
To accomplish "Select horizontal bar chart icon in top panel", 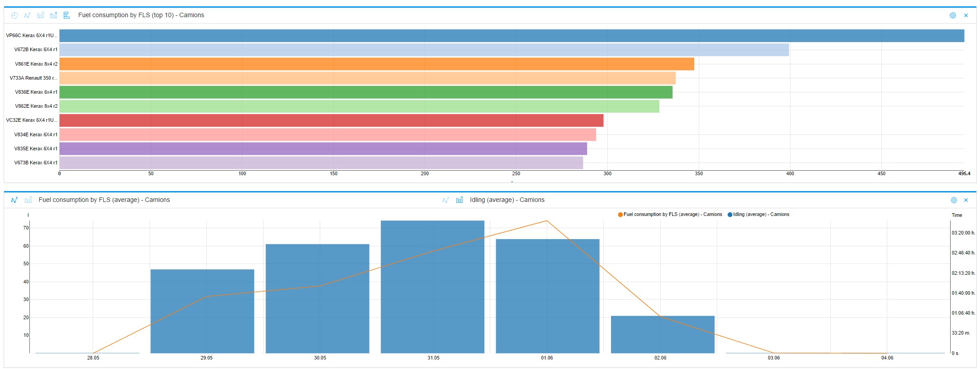I will point(66,15).
